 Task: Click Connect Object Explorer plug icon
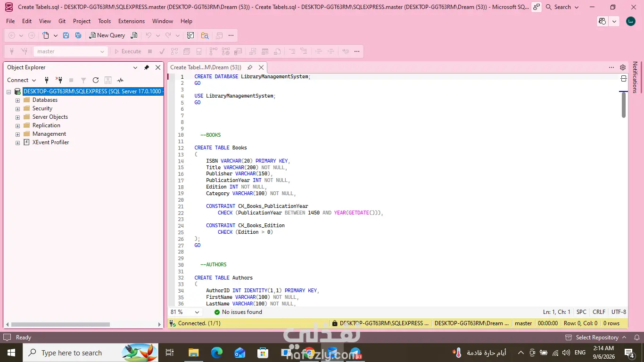(47, 80)
